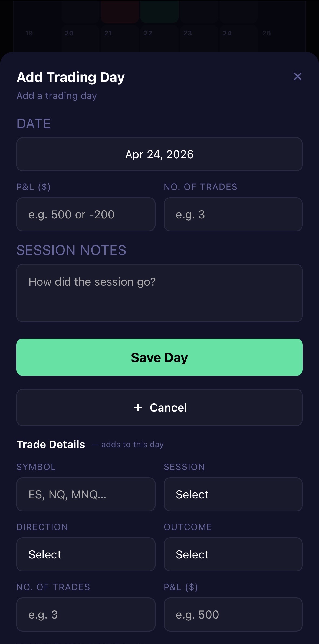The image size is (319, 644).
Task: Click the Symbol field showing ES, NQ, MNQ
Action: point(86,494)
